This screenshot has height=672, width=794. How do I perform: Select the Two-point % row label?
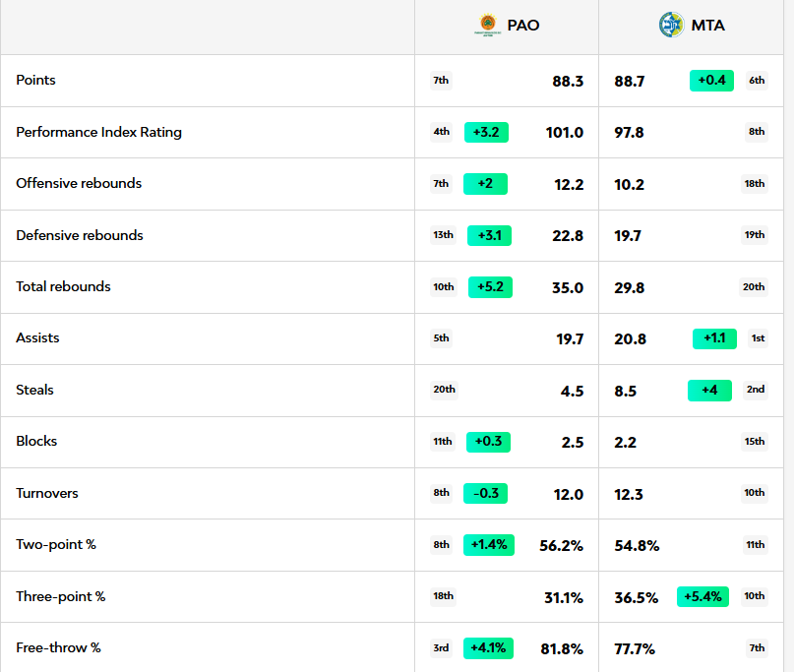[x=56, y=544]
